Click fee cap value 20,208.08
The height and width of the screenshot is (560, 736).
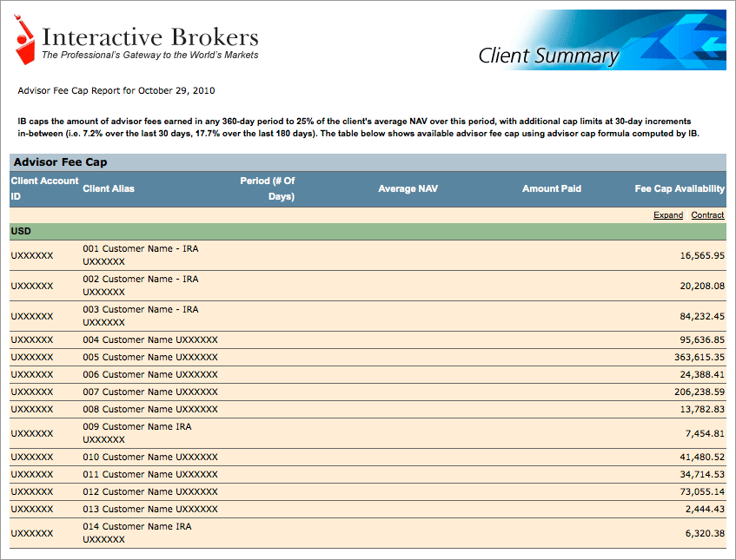702,287
